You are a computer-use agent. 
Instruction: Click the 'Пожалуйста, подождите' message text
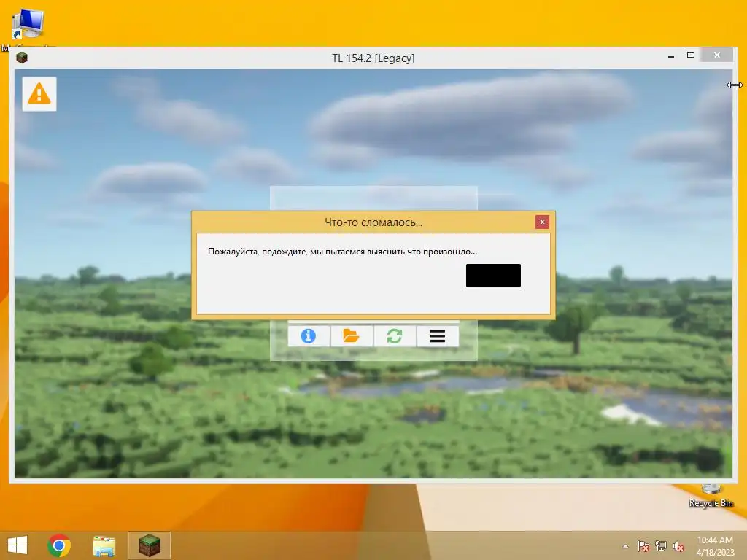click(x=342, y=252)
